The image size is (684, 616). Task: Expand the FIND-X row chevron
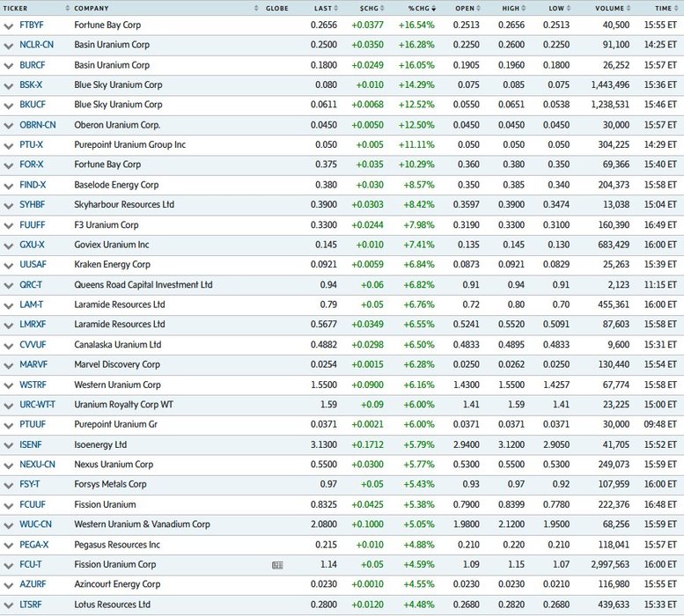(8, 187)
